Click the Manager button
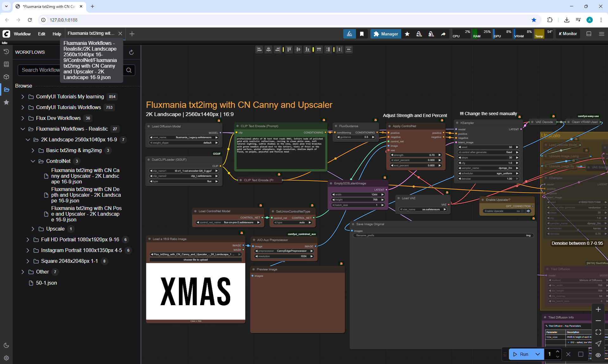The width and height of the screenshot is (608, 364). coord(386,34)
